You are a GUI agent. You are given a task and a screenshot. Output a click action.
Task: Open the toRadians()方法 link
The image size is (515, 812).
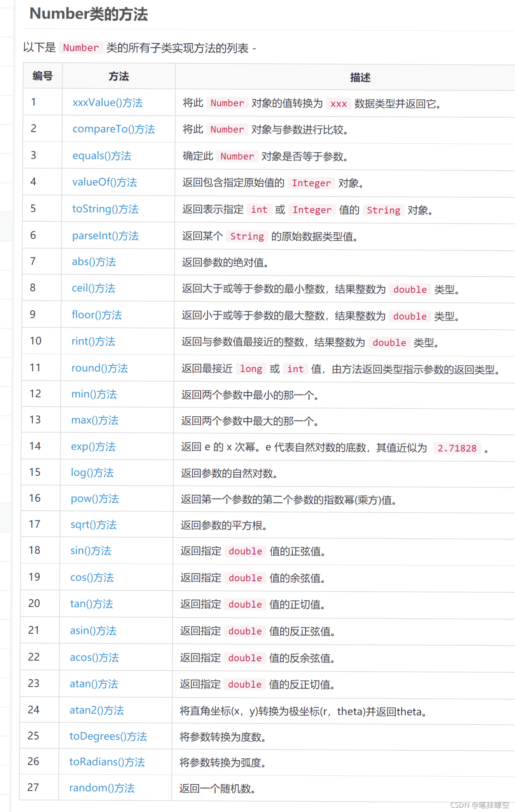(x=107, y=762)
